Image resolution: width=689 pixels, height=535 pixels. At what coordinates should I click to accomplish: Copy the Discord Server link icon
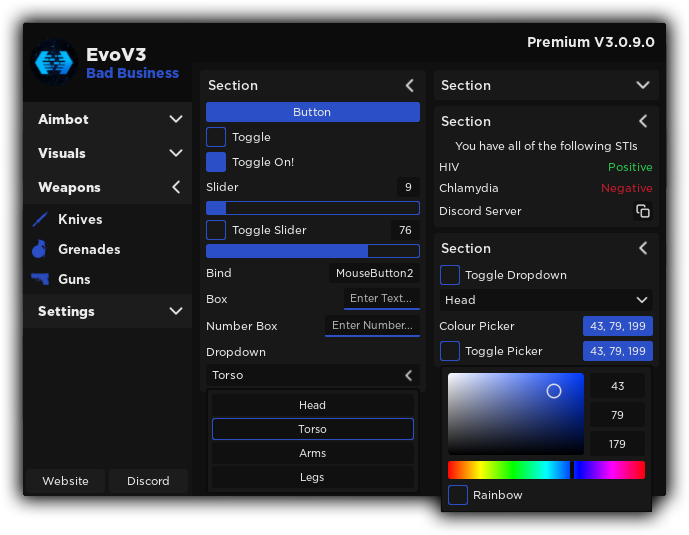643,211
